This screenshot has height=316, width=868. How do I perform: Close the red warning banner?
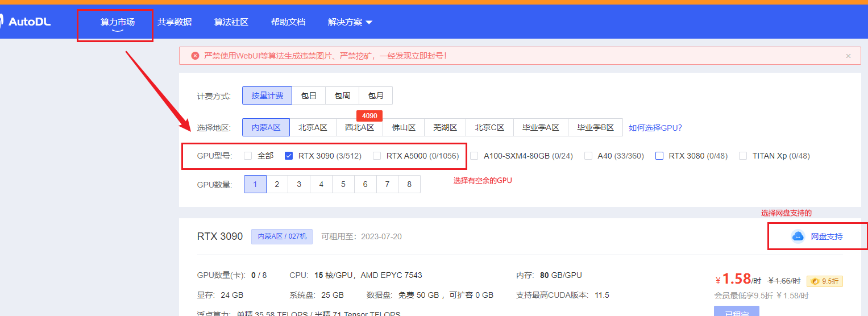tap(848, 56)
